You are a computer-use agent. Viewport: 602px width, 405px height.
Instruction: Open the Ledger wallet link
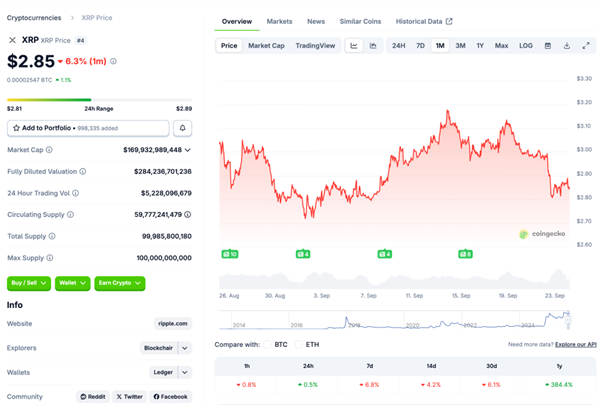163,372
